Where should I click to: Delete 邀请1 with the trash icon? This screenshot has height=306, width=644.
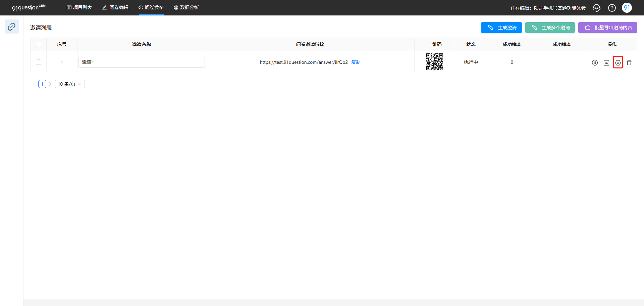coord(629,62)
